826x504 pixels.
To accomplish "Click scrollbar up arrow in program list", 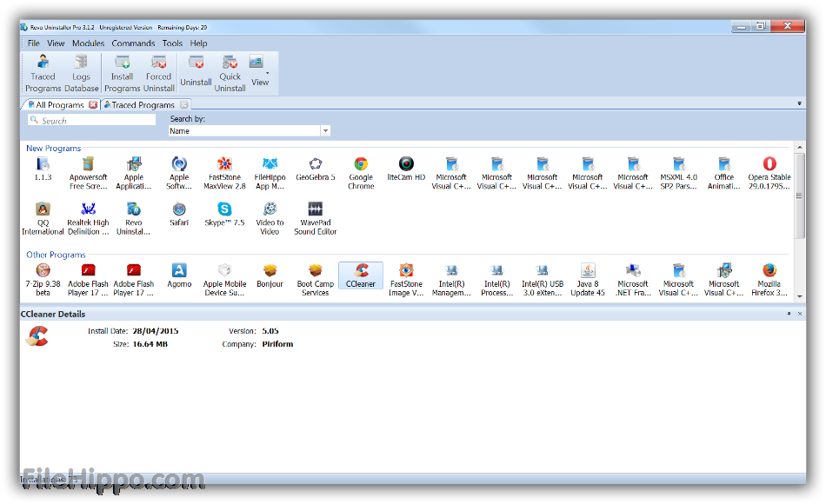I will click(800, 148).
